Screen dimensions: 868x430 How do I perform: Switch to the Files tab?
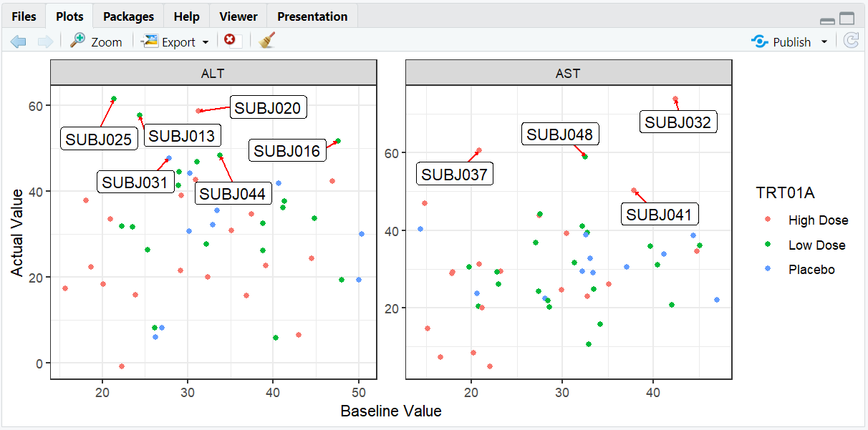point(24,16)
